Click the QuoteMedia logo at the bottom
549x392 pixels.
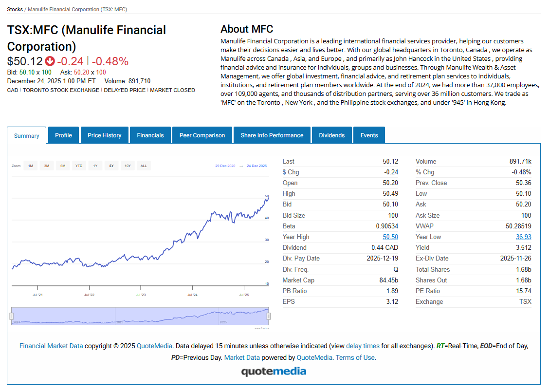coord(274,372)
